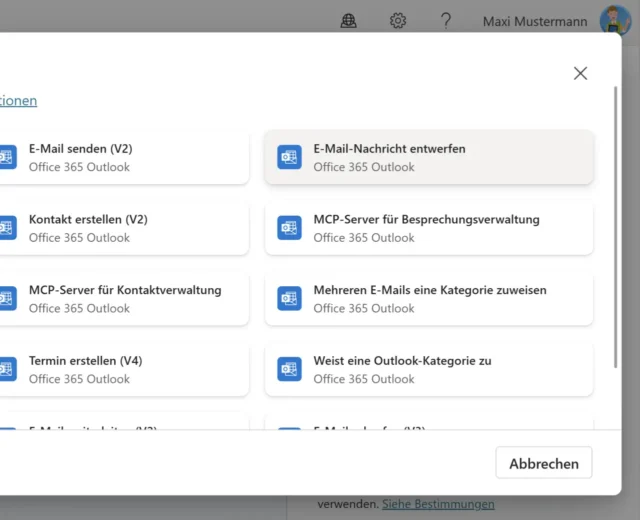
Task: Click Outlook icon beside MCP-Server für Besprechungsverwaltung
Action: (x=289, y=228)
